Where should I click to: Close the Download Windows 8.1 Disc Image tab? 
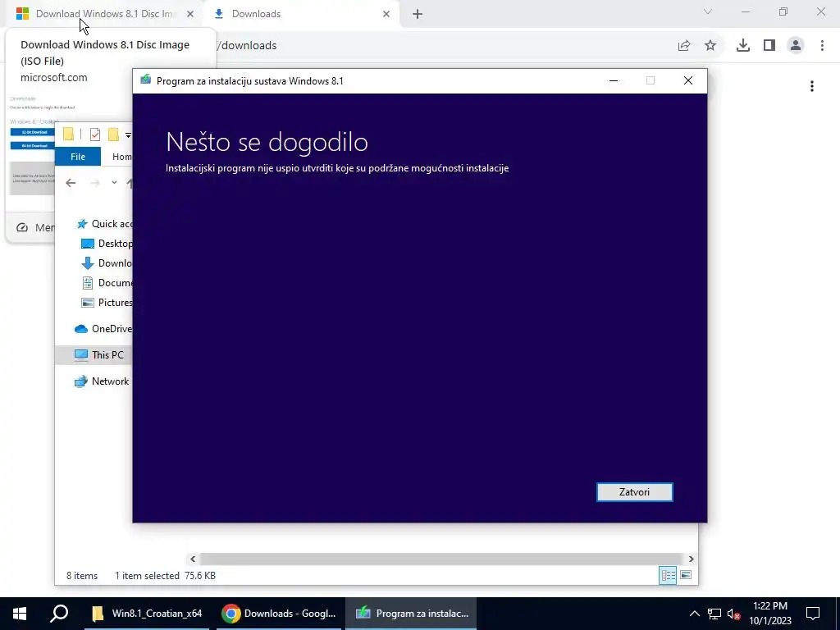pos(190,14)
